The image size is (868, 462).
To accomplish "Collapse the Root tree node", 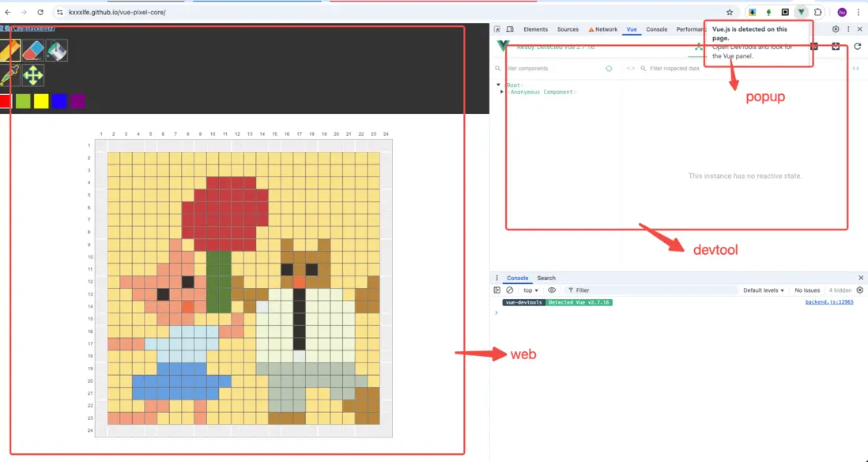I will tap(499, 85).
